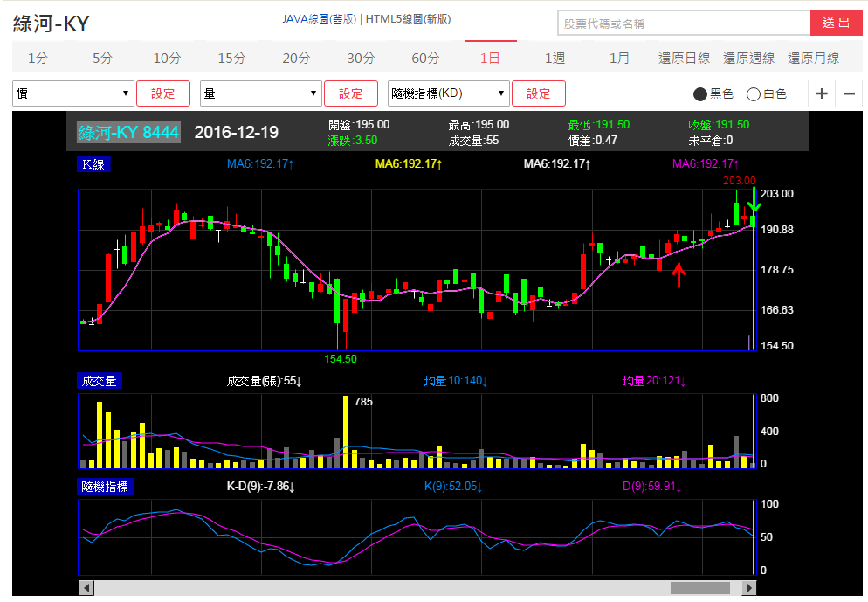This screenshot has height=602, width=868.
Task: Open JAVA線圖(舊版) link
Action: [320, 19]
